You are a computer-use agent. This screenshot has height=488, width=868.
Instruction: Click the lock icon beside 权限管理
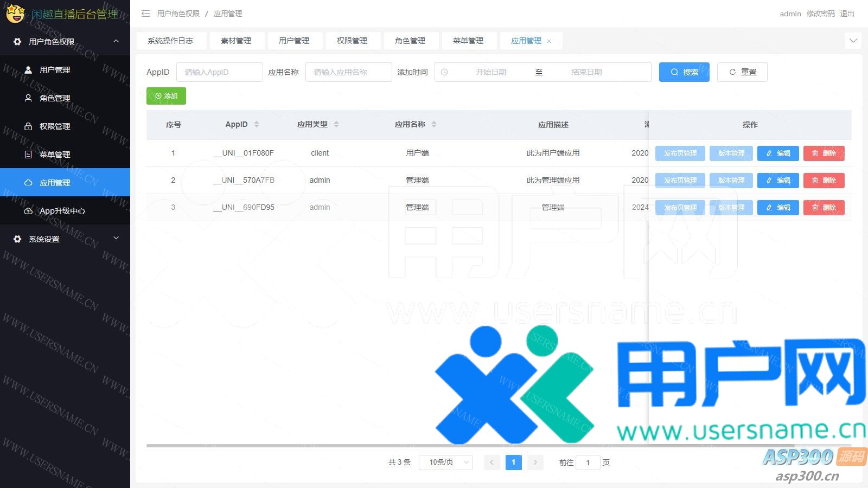coord(28,126)
